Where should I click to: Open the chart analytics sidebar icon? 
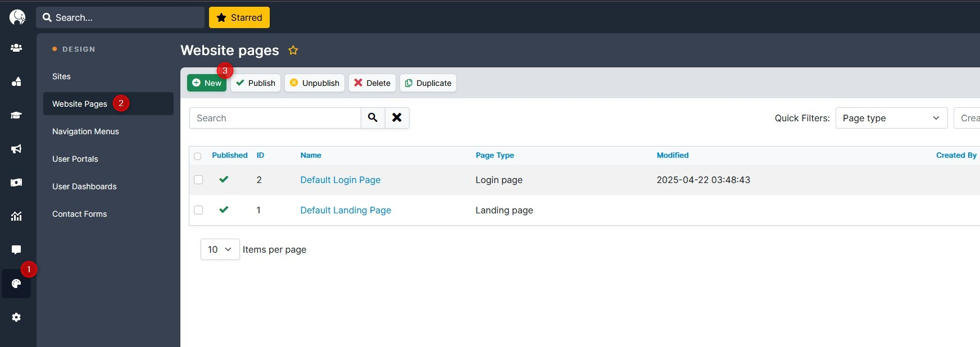(x=16, y=216)
